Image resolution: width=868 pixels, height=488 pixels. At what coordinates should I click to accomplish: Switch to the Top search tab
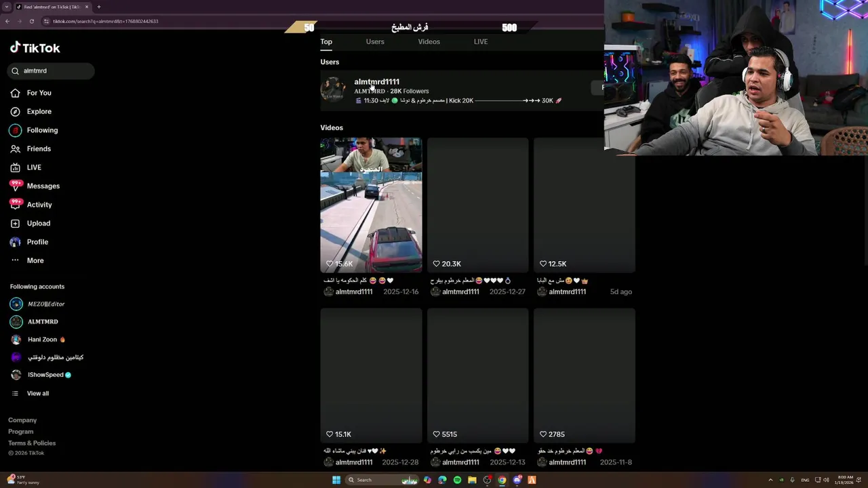pos(326,41)
